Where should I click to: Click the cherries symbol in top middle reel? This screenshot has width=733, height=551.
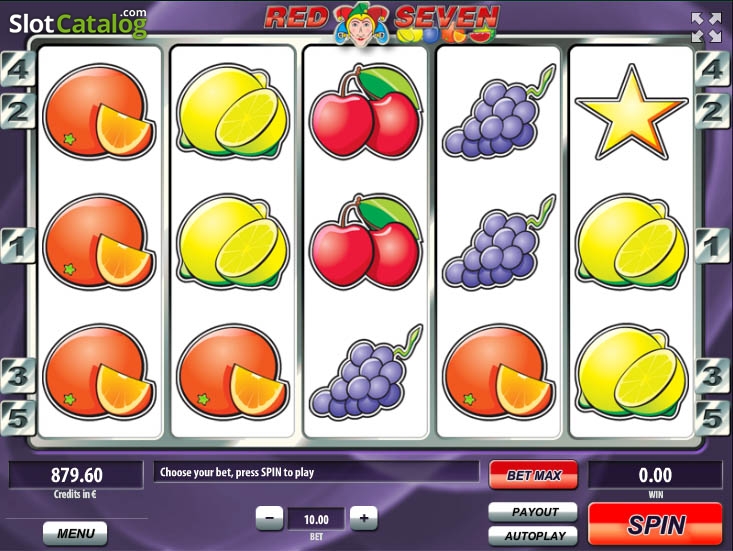pyautogui.click(x=366, y=112)
